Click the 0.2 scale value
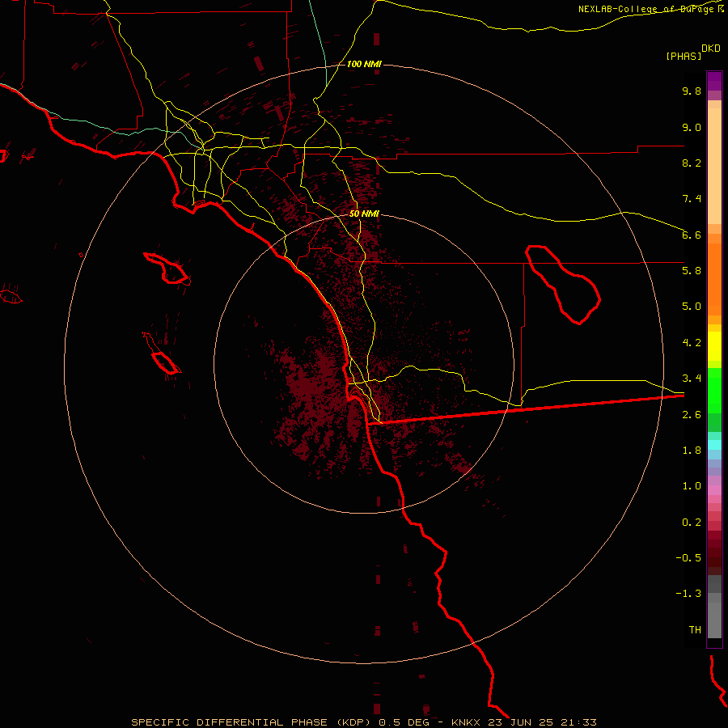 pyautogui.click(x=692, y=523)
